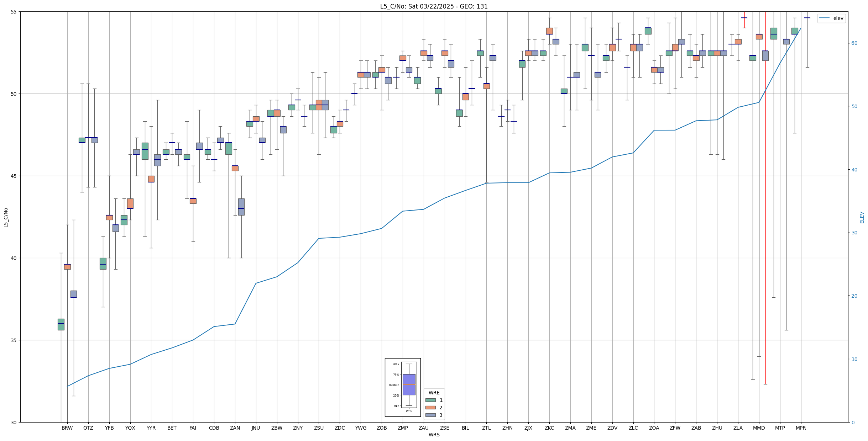
Task: Click the 35 tick on left axis
Action: [x=14, y=340]
